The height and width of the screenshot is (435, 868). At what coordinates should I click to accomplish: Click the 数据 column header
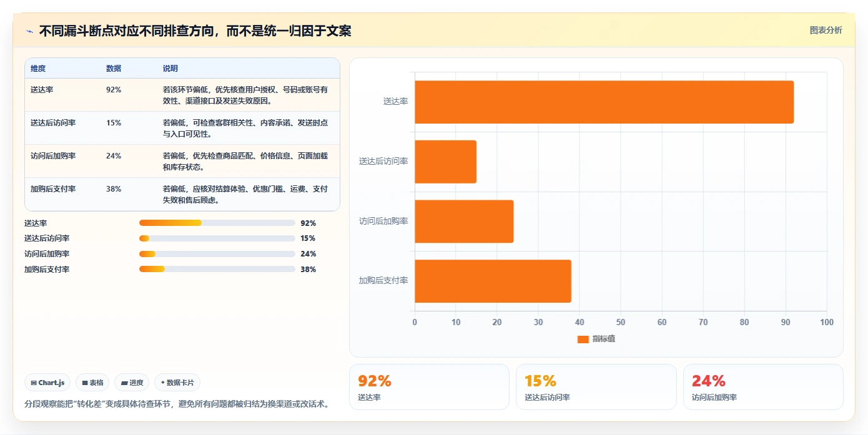tap(114, 69)
